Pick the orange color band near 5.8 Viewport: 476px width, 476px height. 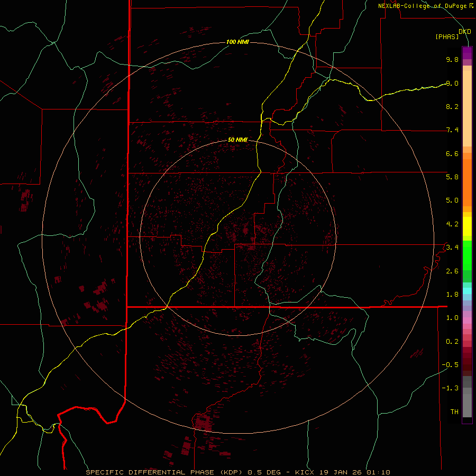(467, 177)
